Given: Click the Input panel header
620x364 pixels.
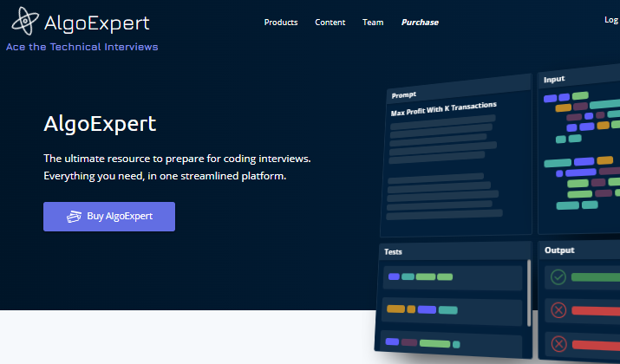Looking at the screenshot, I should (x=579, y=77).
